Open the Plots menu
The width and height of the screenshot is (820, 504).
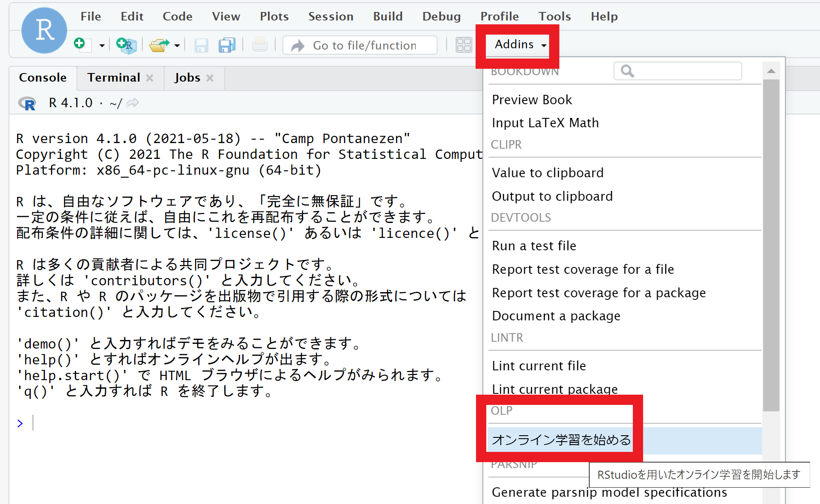click(x=274, y=16)
